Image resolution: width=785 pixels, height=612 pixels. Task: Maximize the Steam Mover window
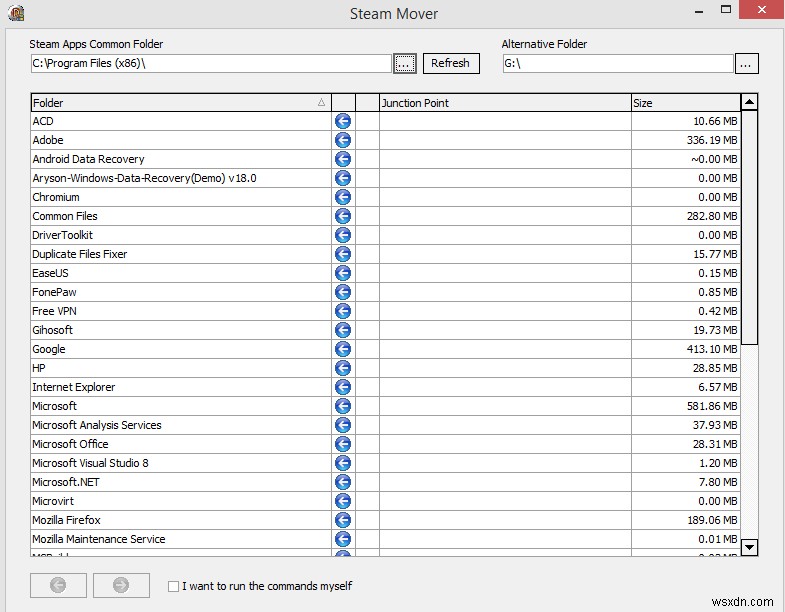(726, 10)
